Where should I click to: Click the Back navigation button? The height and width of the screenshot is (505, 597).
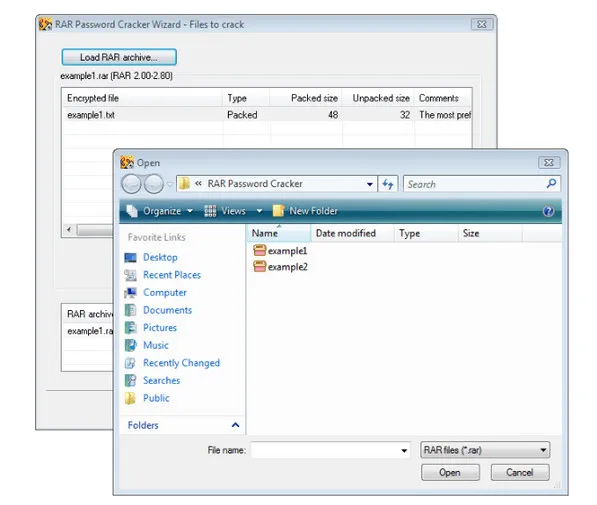pyautogui.click(x=131, y=184)
